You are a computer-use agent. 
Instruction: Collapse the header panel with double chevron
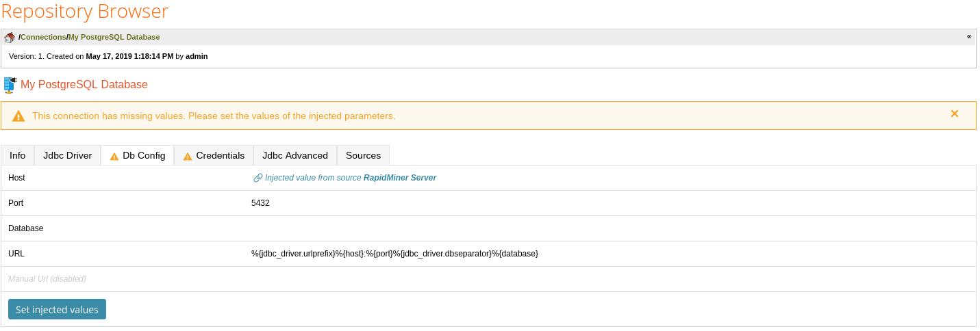click(968, 36)
